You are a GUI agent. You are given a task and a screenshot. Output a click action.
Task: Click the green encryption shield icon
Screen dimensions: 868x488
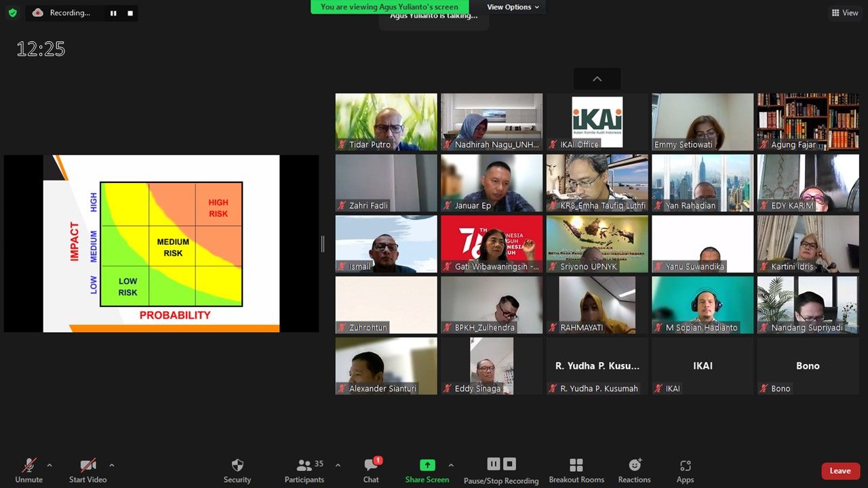12,13
